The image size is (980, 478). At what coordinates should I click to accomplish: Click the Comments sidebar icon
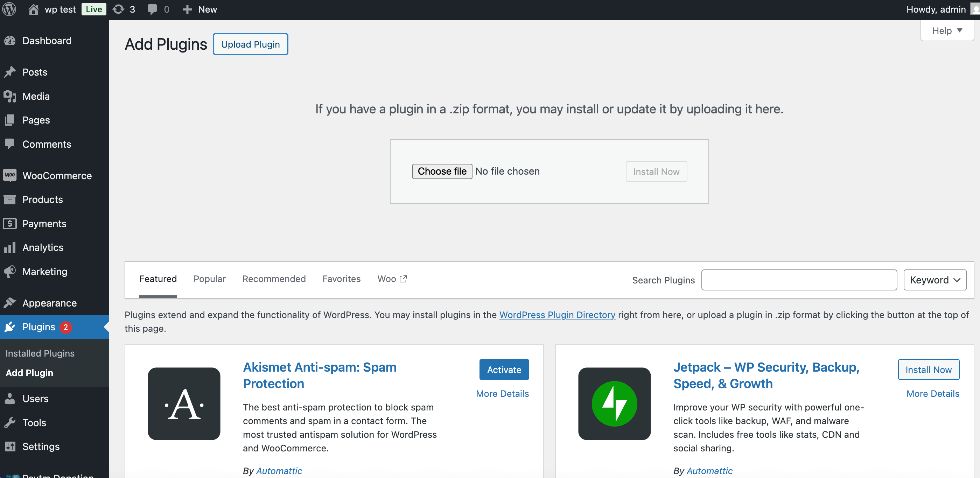pos(10,144)
